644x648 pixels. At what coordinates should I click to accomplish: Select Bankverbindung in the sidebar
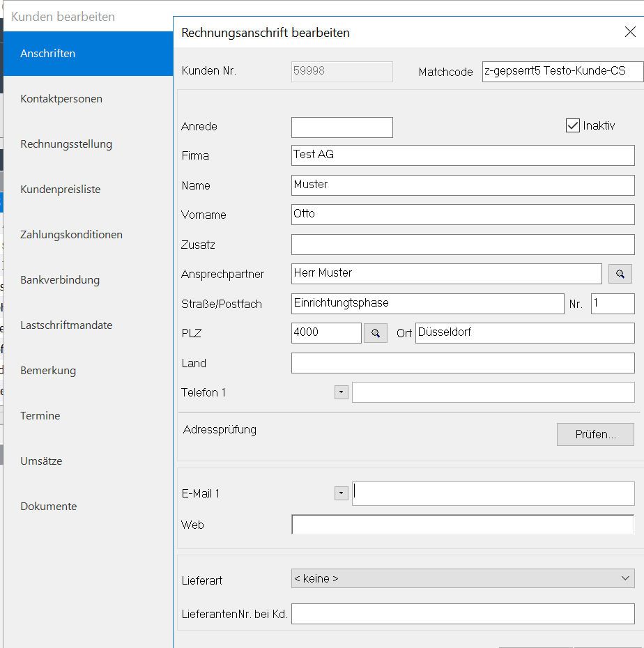(x=60, y=280)
